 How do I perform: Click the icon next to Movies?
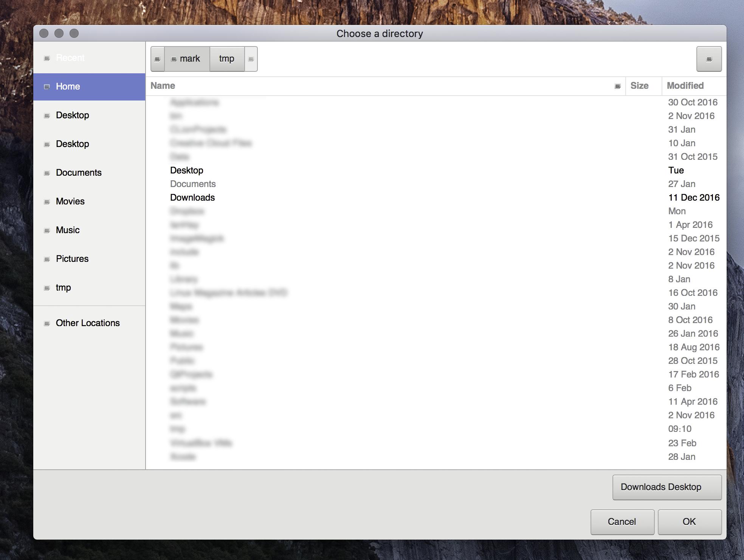point(47,202)
